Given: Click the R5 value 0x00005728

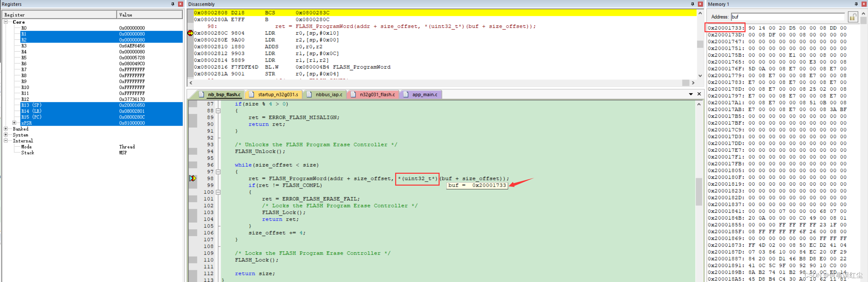Looking at the screenshot, I should (132, 58).
